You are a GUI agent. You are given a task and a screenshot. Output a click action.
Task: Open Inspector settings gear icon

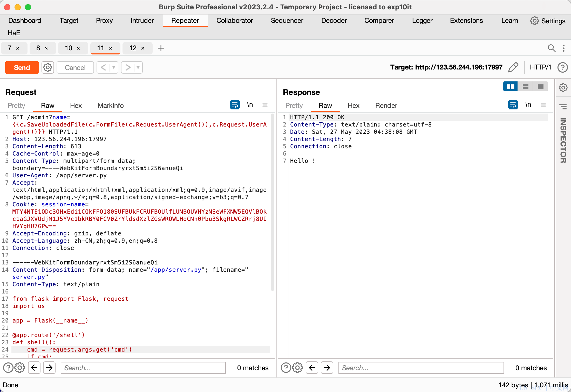(563, 88)
